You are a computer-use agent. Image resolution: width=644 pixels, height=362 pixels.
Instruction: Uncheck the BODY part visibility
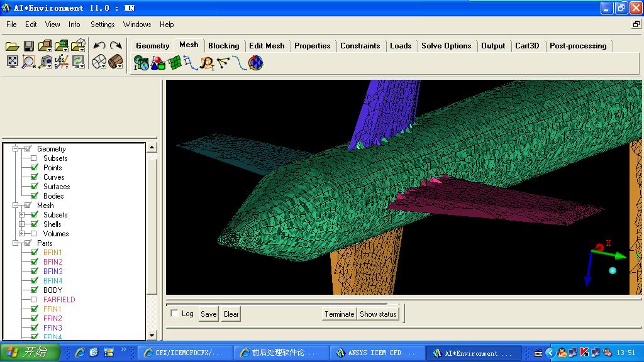pyautogui.click(x=34, y=290)
